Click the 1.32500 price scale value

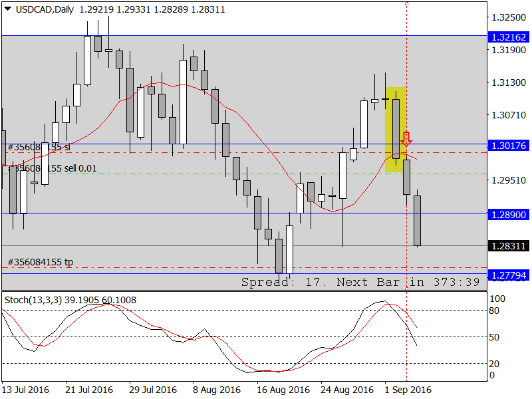pos(509,18)
